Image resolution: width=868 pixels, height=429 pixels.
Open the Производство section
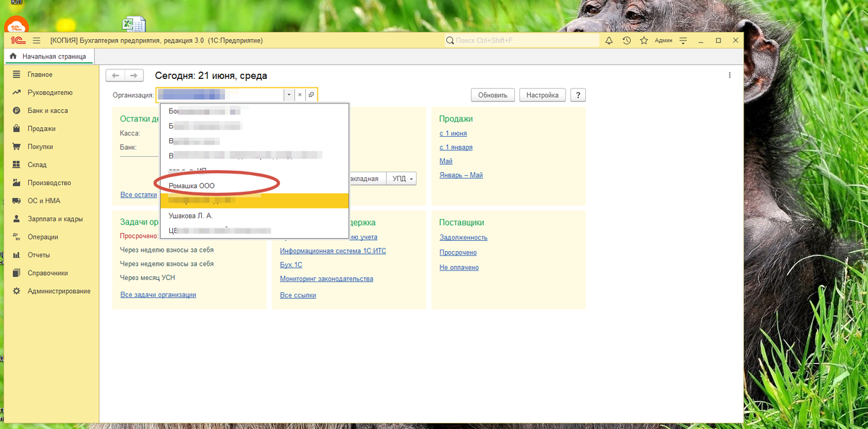click(x=49, y=183)
